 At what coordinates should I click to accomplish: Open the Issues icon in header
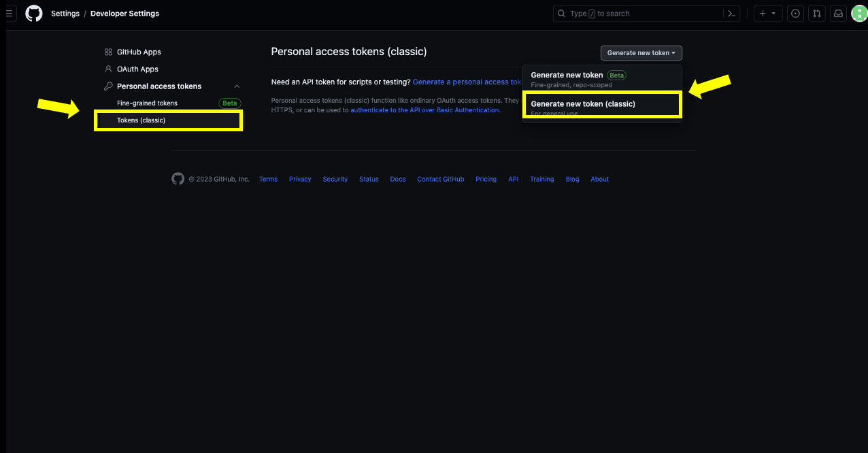(795, 14)
